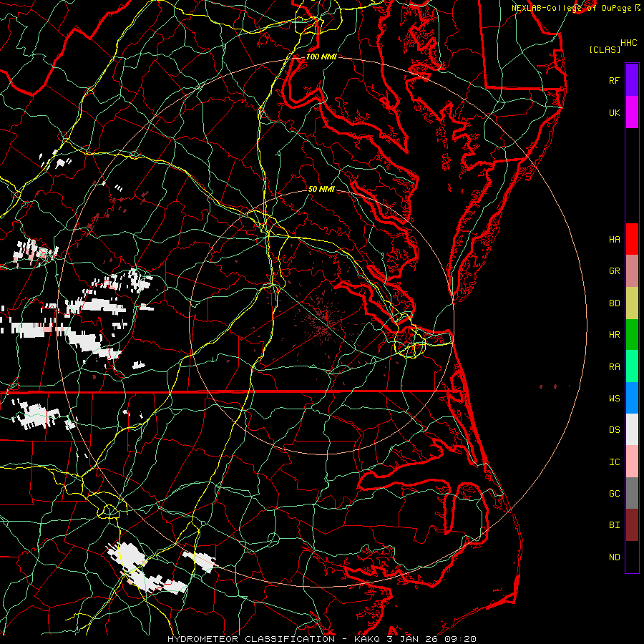Click the UK magenta legend swatch

point(632,112)
